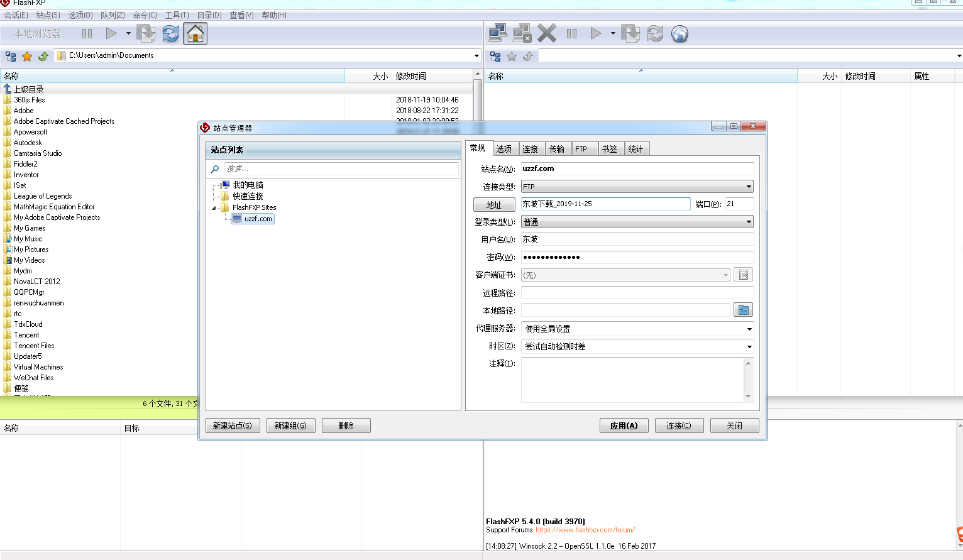Click the remote pane play button
The width and height of the screenshot is (963, 560).
[x=596, y=33]
